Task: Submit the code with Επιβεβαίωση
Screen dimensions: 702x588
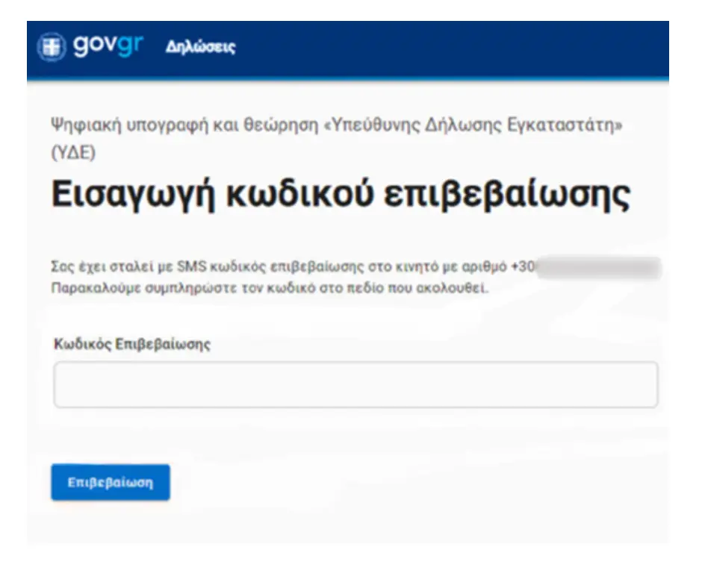Action: pos(110,482)
